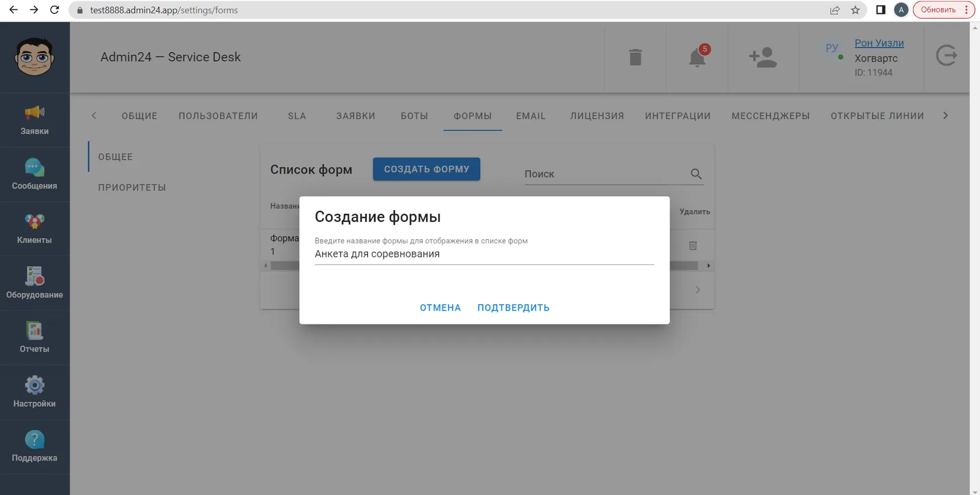Open Настройки in the left sidebar

[x=34, y=392]
